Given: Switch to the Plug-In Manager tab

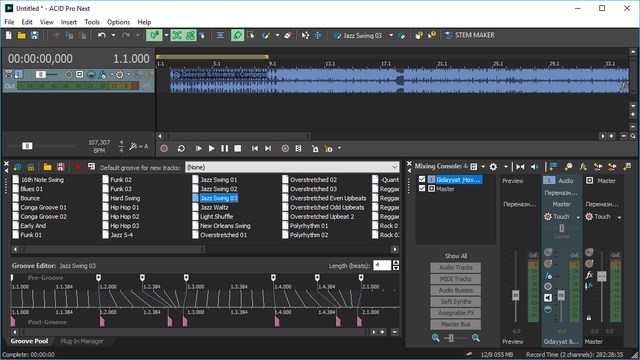Looking at the screenshot, I should point(82,341).
